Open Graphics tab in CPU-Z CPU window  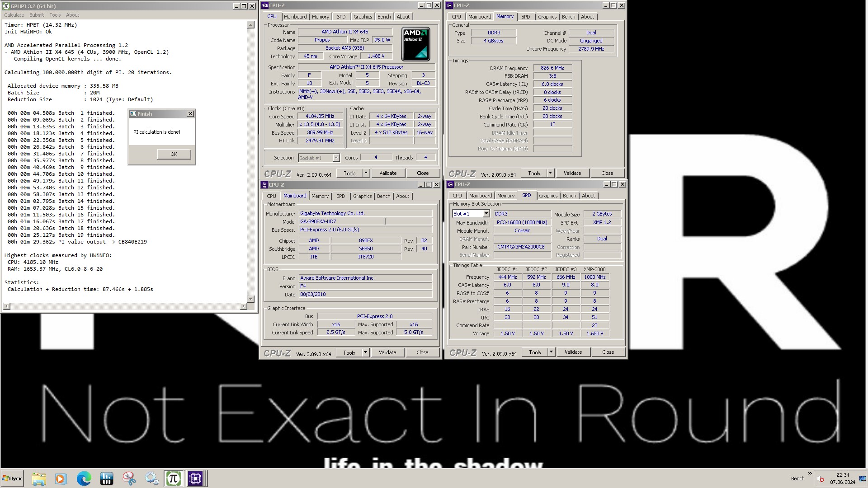pyautogui.click(x=363, y=17)
